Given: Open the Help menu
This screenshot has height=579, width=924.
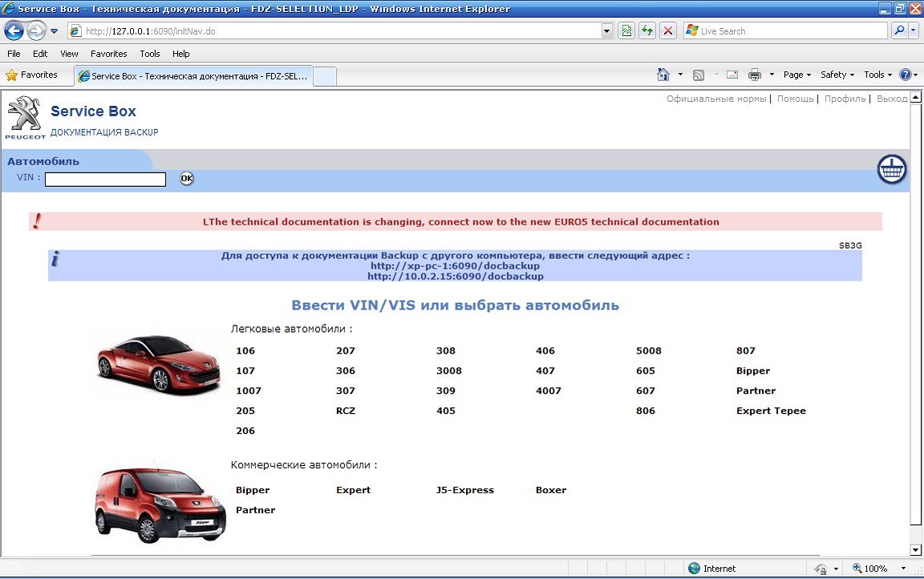Looking at the screenshot, I should coord(181,54).
